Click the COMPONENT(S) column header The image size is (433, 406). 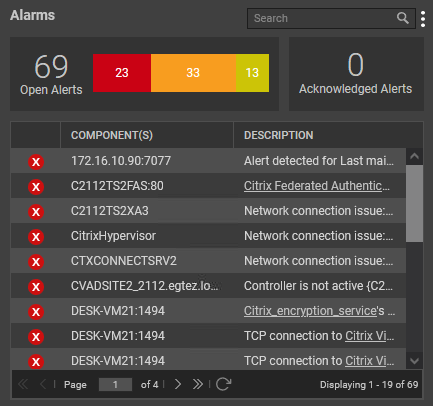pyautogui.click(x=112, y=135)
